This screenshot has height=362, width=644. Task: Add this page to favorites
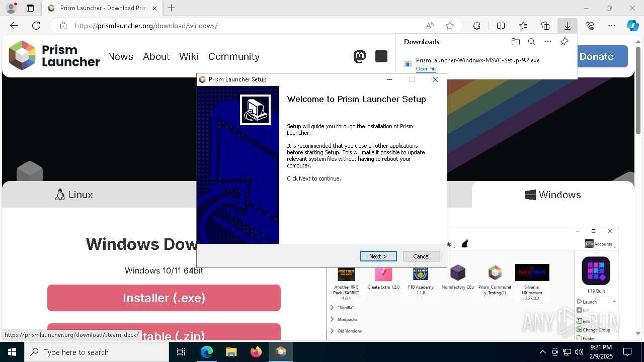(450, 26)
